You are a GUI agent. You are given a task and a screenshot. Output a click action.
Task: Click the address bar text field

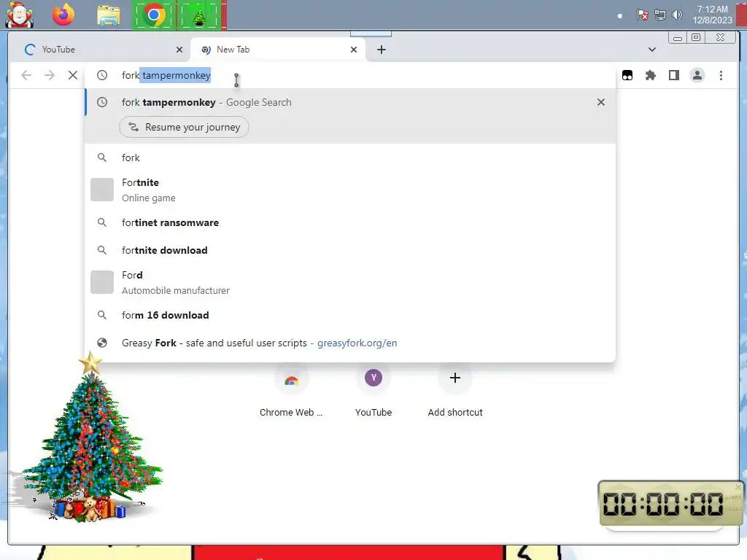click(350, 75)
